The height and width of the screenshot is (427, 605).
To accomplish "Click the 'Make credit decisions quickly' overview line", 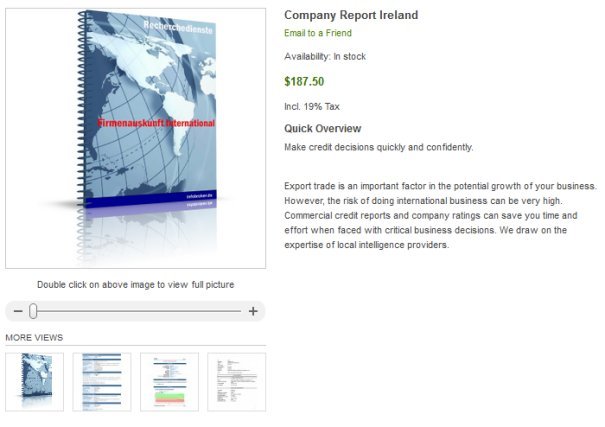I will [378, 147].
